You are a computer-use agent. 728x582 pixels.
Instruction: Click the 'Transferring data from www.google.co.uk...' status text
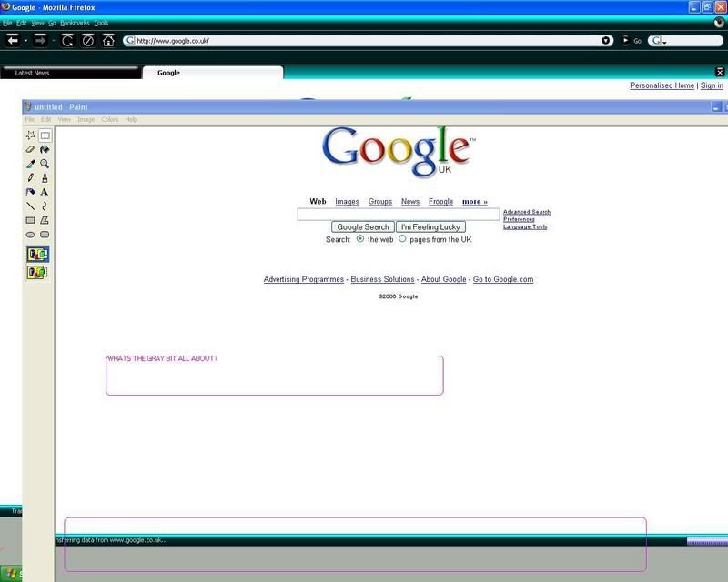[x=111, y=540]
